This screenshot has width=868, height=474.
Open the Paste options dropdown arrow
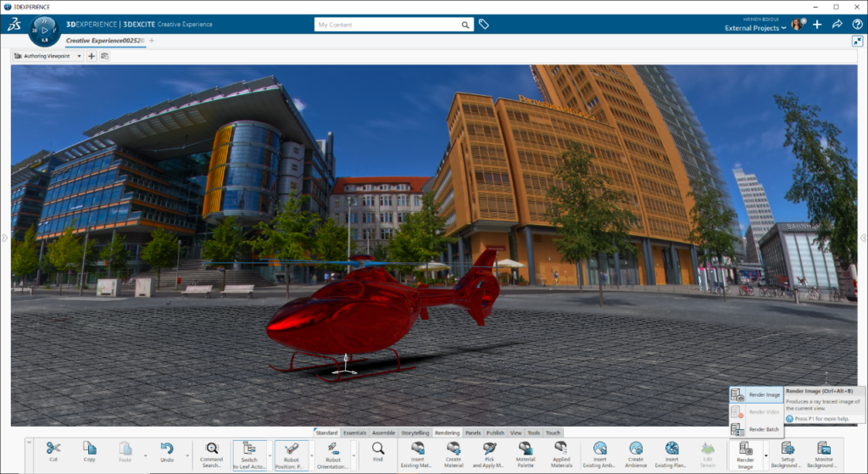(x=145, y=455)
